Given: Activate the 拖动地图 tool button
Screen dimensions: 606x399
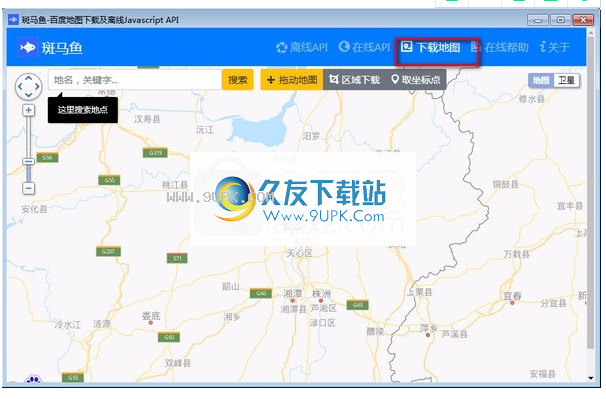Looking at the screenshot, I should (292, 80).
